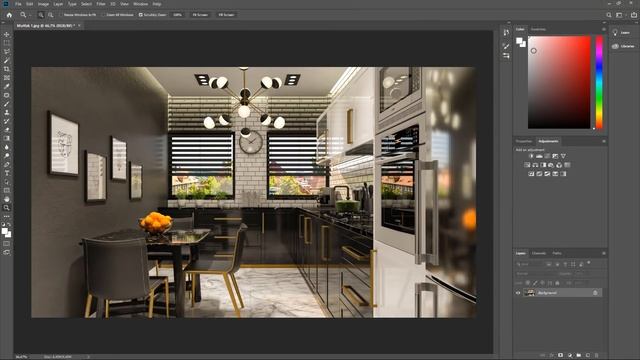Click the Home icon in options bar

click(9, 15)
